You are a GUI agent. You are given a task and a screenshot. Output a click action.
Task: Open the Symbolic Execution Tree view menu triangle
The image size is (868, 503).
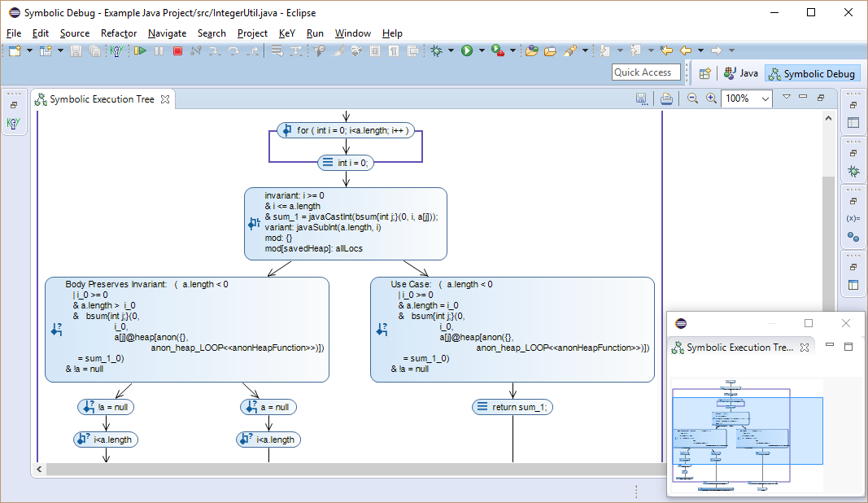click(786, 97)
